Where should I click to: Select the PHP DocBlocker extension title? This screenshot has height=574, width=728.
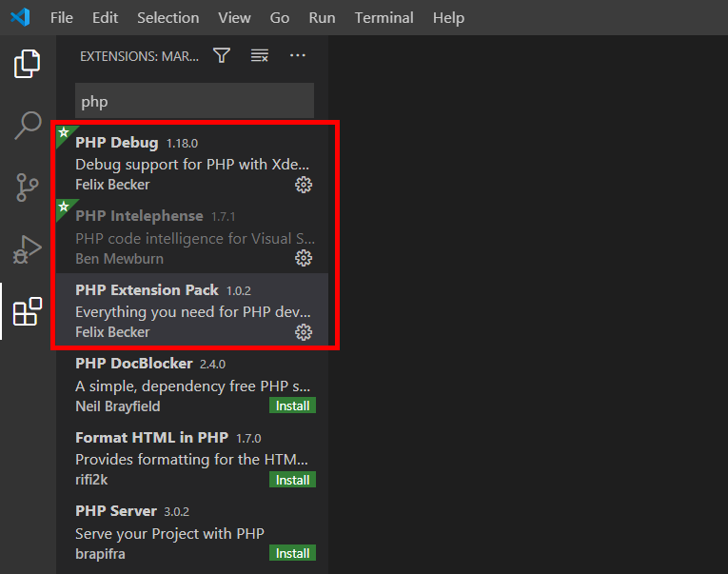click(134, 364)
